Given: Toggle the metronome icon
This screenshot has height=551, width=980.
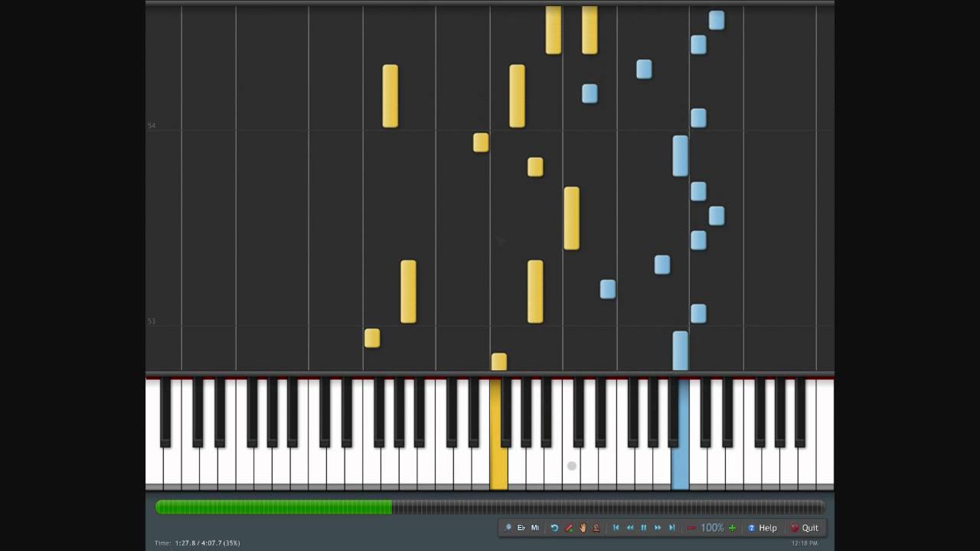Looking at the screenshot, I should click(596, 528).
